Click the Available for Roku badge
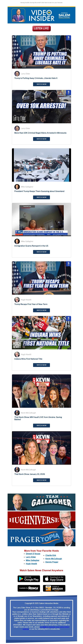83x644 pixels. 29,588
